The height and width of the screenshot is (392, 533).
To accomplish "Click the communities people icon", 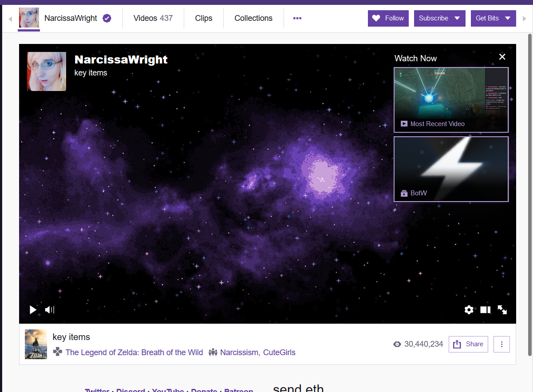I will (213, 352).
